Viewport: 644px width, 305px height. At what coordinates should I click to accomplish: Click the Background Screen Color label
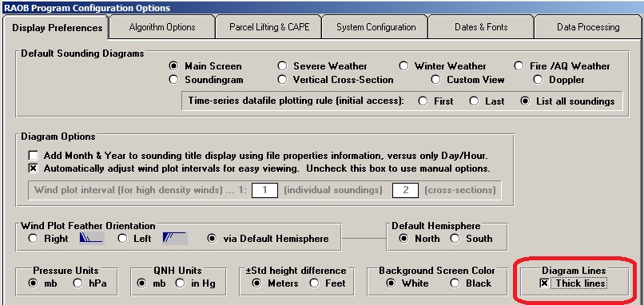[x=436, y=271]
